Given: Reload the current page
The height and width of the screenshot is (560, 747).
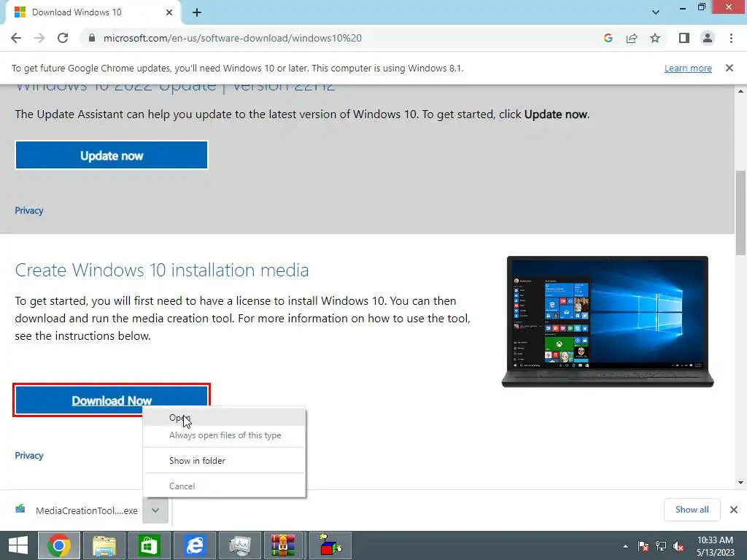Looking at the screenshot, I should 63,38.
